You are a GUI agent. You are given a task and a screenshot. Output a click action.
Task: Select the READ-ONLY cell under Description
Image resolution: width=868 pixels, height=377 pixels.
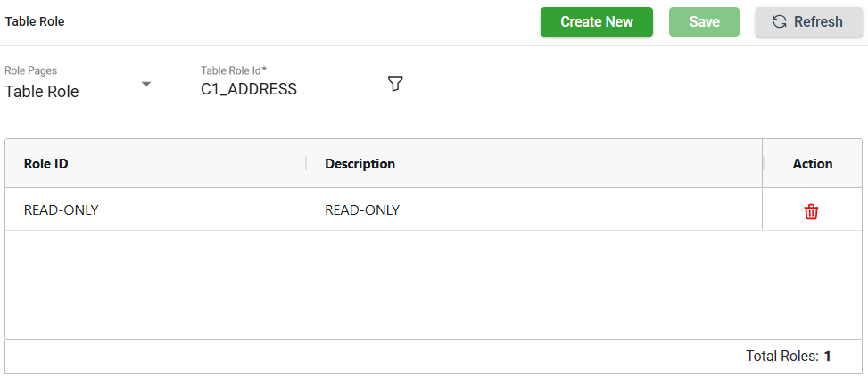362,210
